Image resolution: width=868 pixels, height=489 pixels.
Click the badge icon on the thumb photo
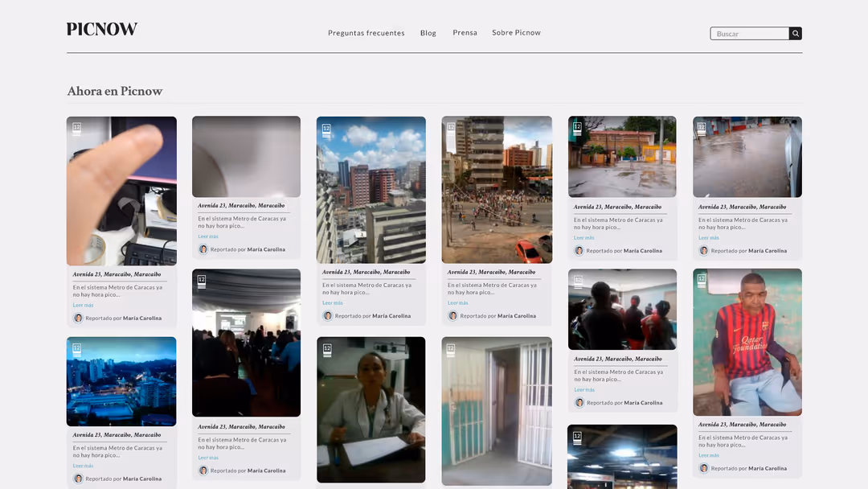pyautogui.click(x=77, y=128)
